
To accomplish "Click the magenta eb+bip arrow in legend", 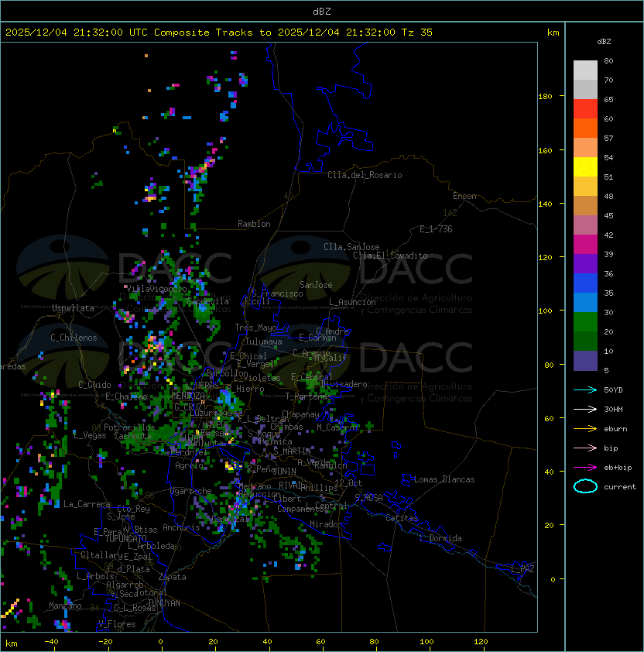I will pyautogui.click(x=585, y=468).
